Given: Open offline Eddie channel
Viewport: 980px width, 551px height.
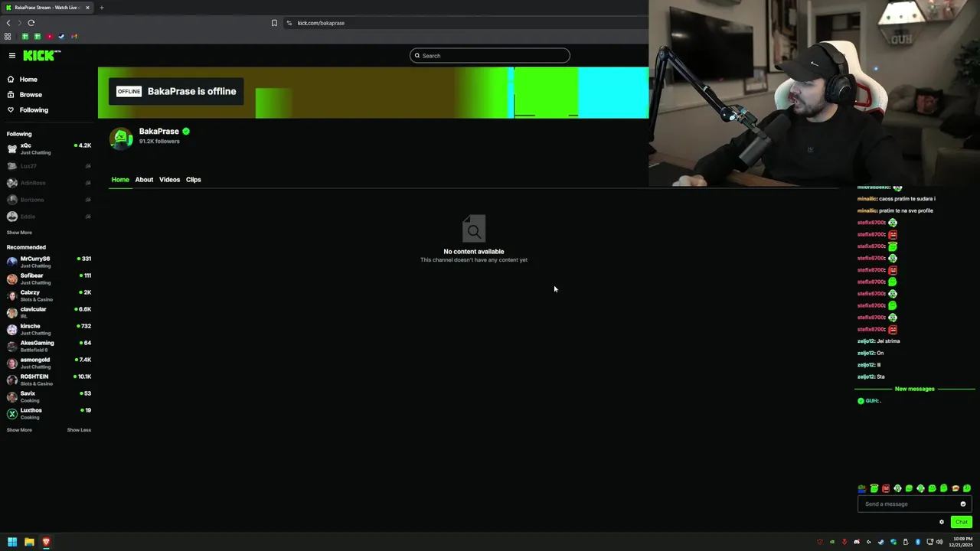Looking at the screenshot, I should click(x=49, y=217).
